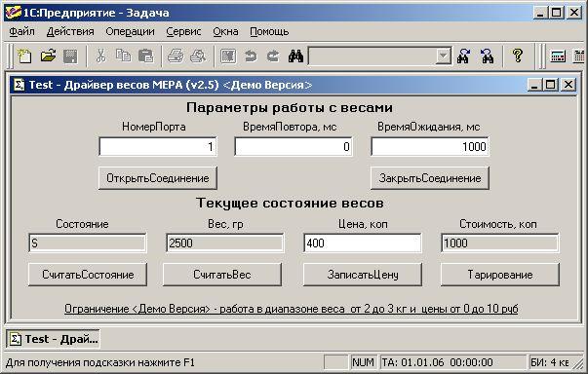Screen dimensions: 588x374
Task: Click the Find previous binoculars icon
Action: point(487,56)
